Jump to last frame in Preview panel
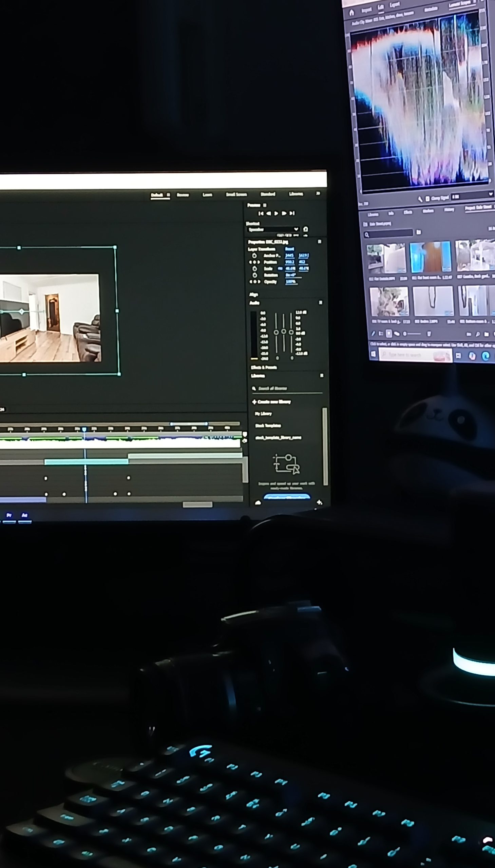The image size is (495, 868). tap(292, 213)
